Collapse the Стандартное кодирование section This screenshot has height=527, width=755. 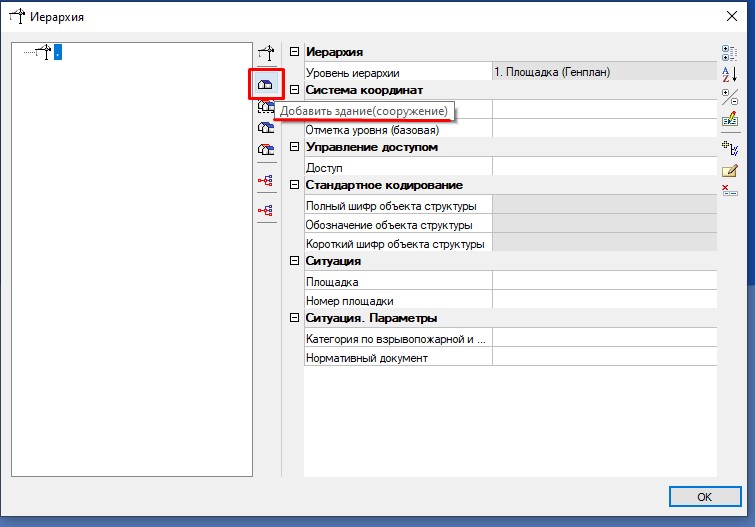pyautogui.click(x=294, y=186)
